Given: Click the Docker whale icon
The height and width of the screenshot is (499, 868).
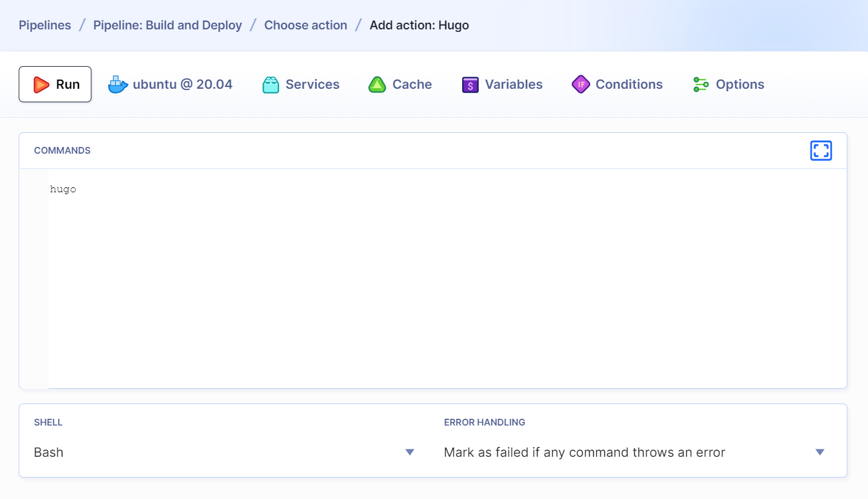Looking at the screenshot, I should tap(118, 84).
